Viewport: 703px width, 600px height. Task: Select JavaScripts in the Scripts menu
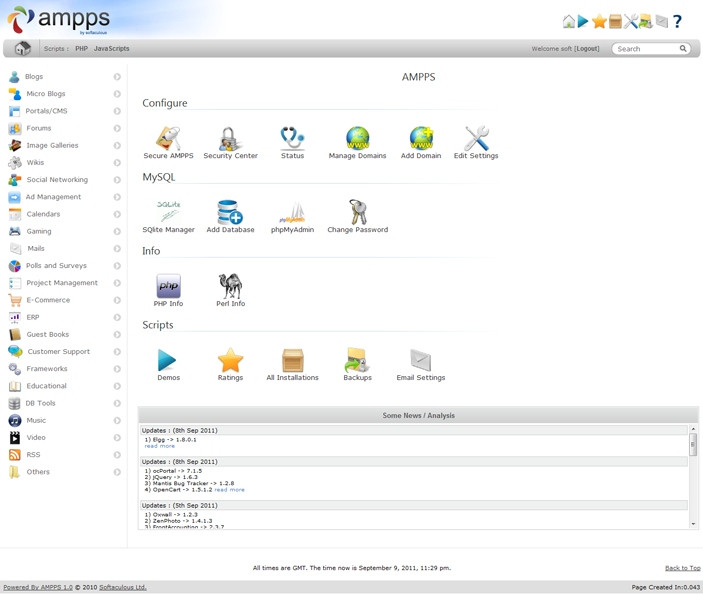[112, 48]
